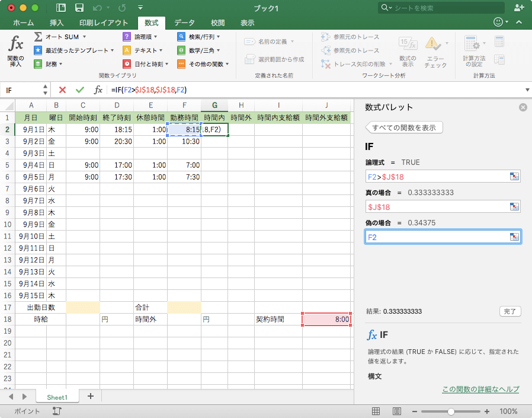Open the Text functions icon

coord(127,50)
